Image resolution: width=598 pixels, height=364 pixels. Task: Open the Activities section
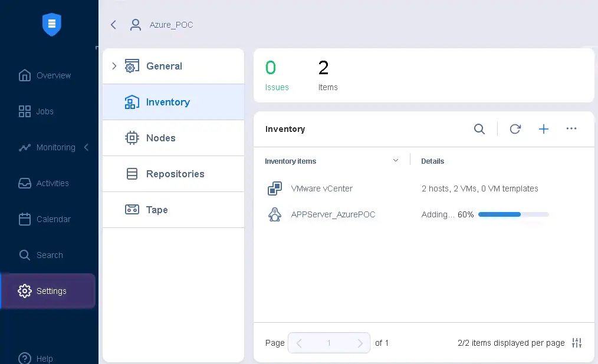coord(52,183)
